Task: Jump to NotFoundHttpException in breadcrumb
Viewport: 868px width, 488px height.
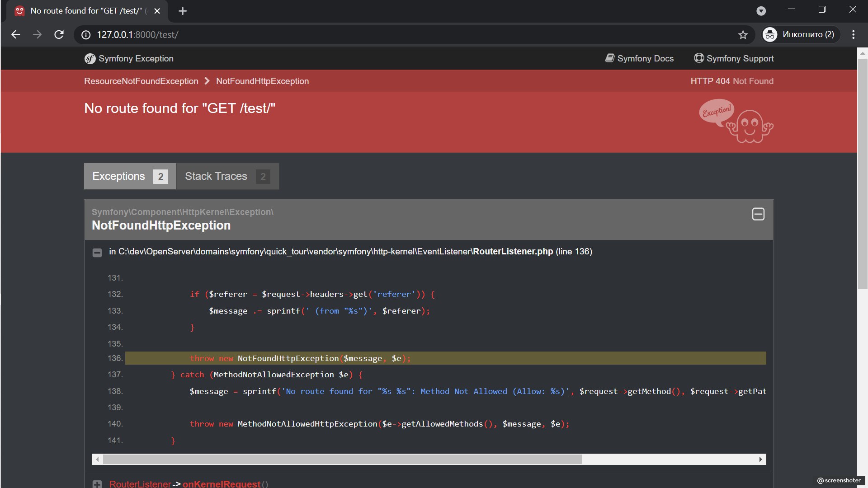Action: click(x=262, y=81)
